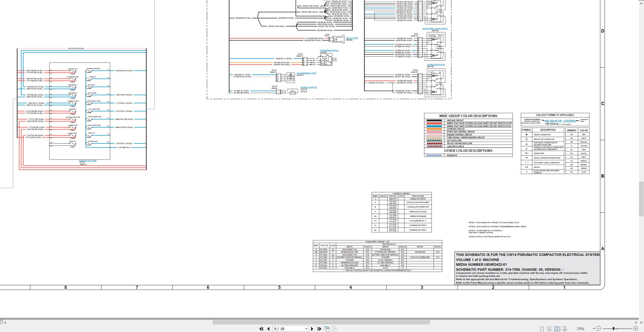
Task: Click the ORANGE color abbreviation row
Action: tap(577, 142)
